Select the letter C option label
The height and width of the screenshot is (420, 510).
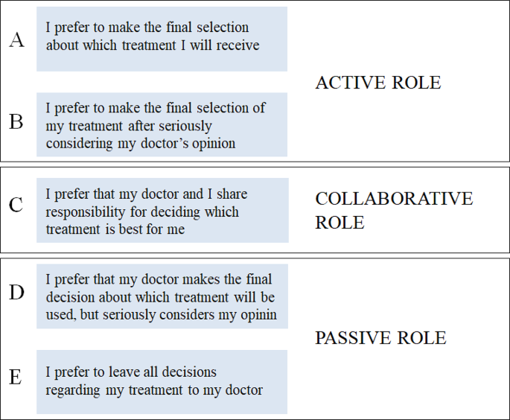(x=16, y=206)
